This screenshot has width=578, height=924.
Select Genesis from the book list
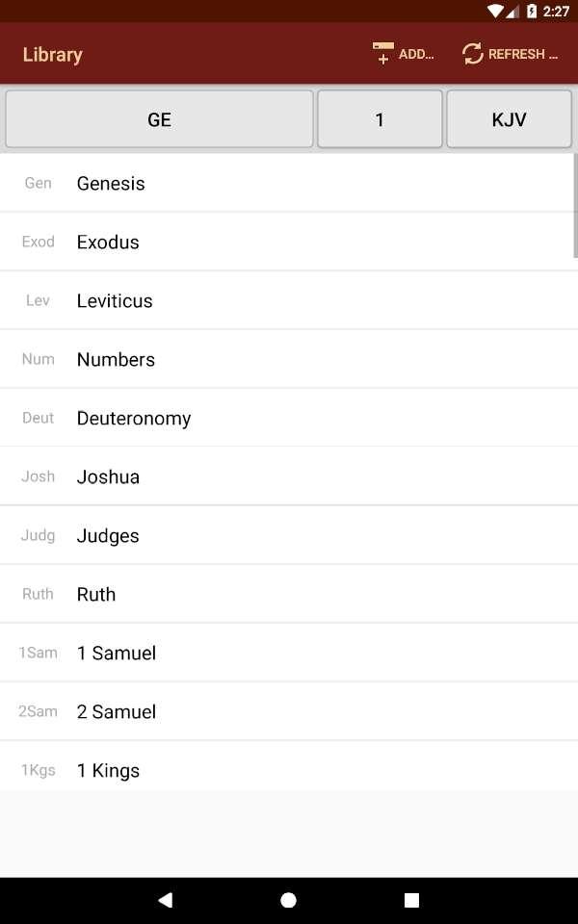111,183
